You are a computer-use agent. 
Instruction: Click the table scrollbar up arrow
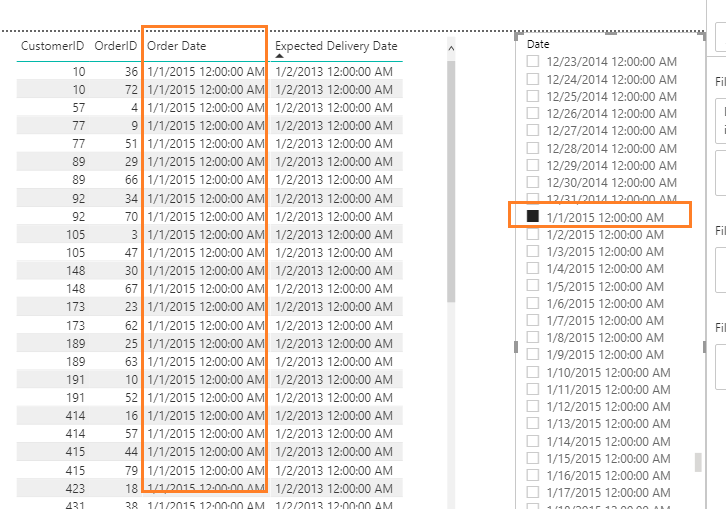point(451,48)
